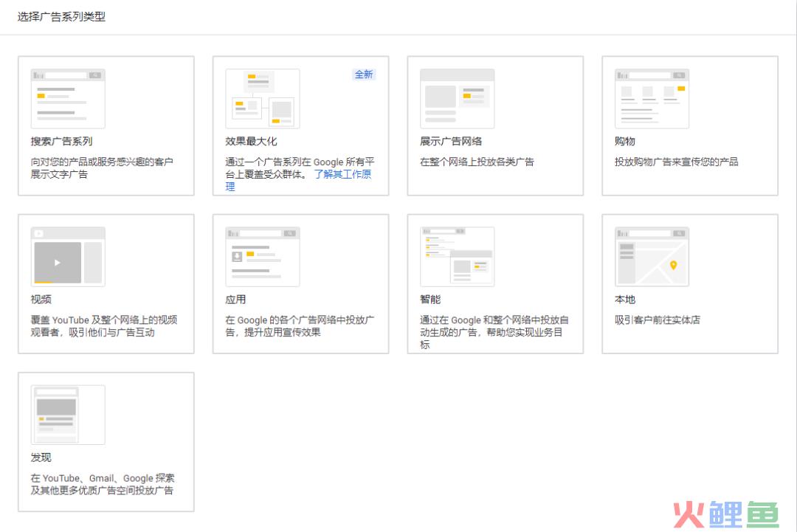Click description 在 Google 的各个广告网络中投放广告
This screenshot has height=532, width=797.
tap(300, 325)
